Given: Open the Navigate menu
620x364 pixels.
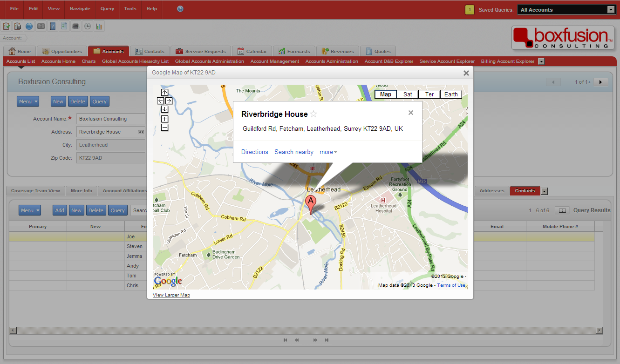Looking at the screenshot, I should click(x=80, y=9).
